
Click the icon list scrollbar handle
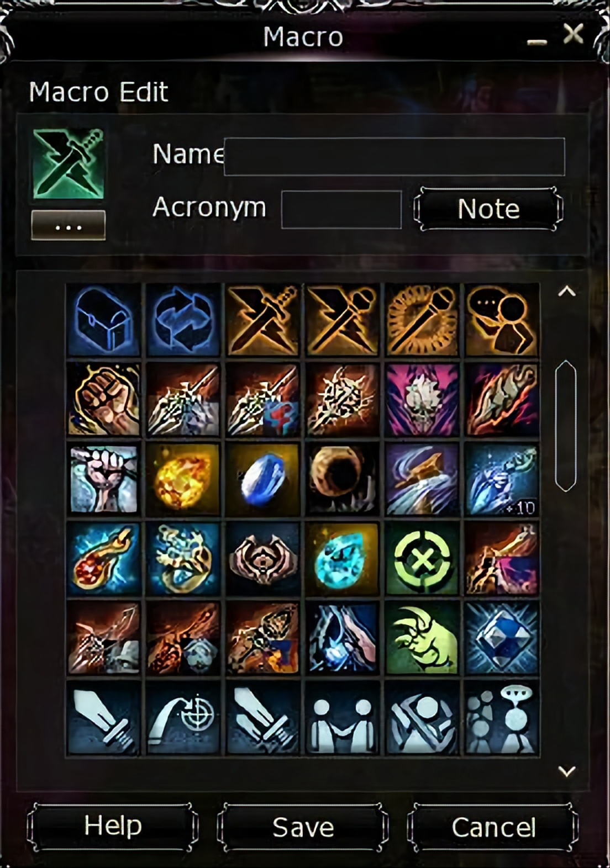(x=566, y=426)
